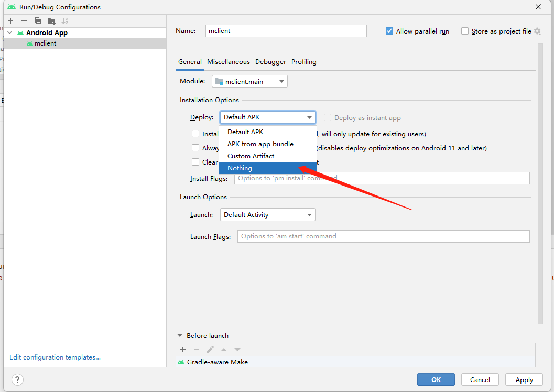This screenshot has height=392, width=554.
Task: Choose Default APK from the list
Action: (x=267, y=132)
